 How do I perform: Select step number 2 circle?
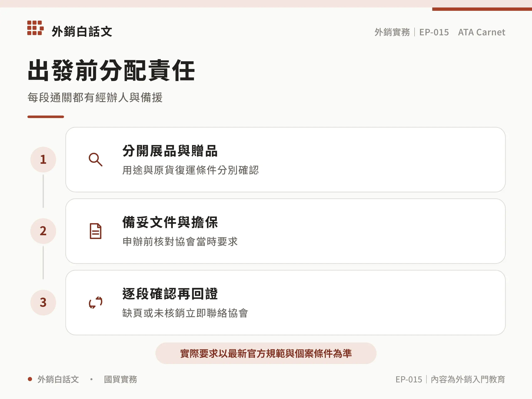point(43,231)
